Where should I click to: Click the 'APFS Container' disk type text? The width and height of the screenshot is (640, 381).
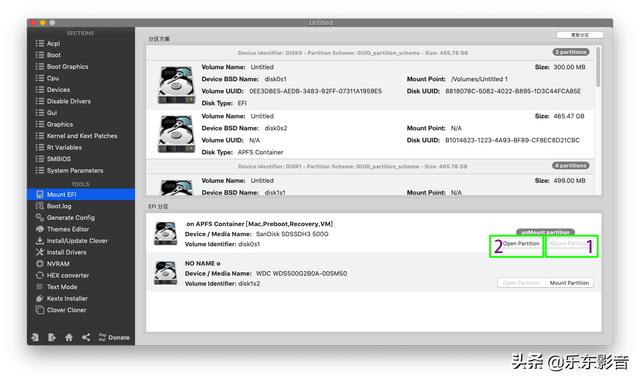(260, 152)
